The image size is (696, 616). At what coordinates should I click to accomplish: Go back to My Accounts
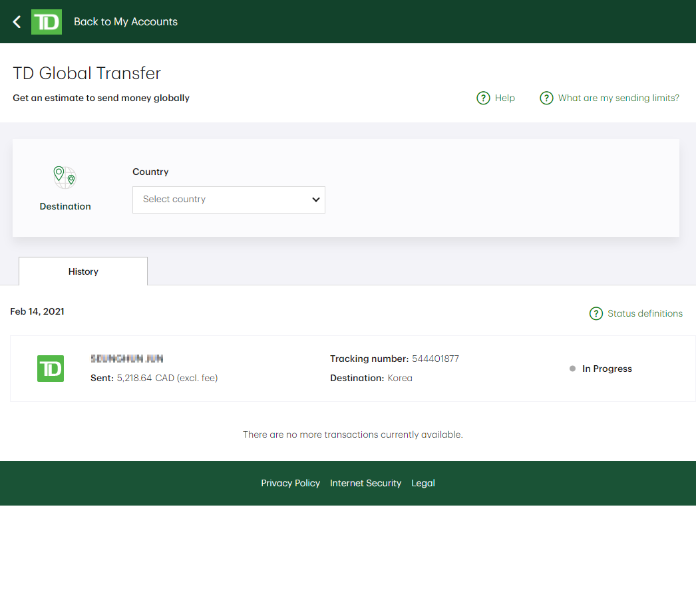coord(126,22)
